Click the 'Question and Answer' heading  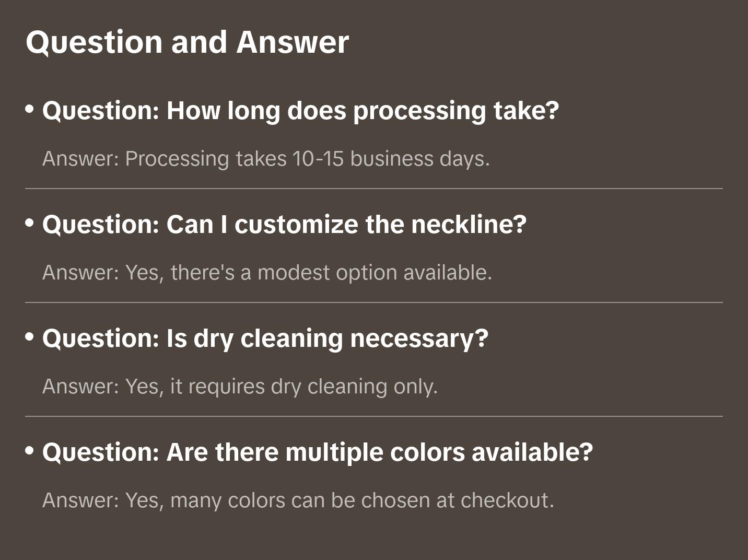coord(187,42)
